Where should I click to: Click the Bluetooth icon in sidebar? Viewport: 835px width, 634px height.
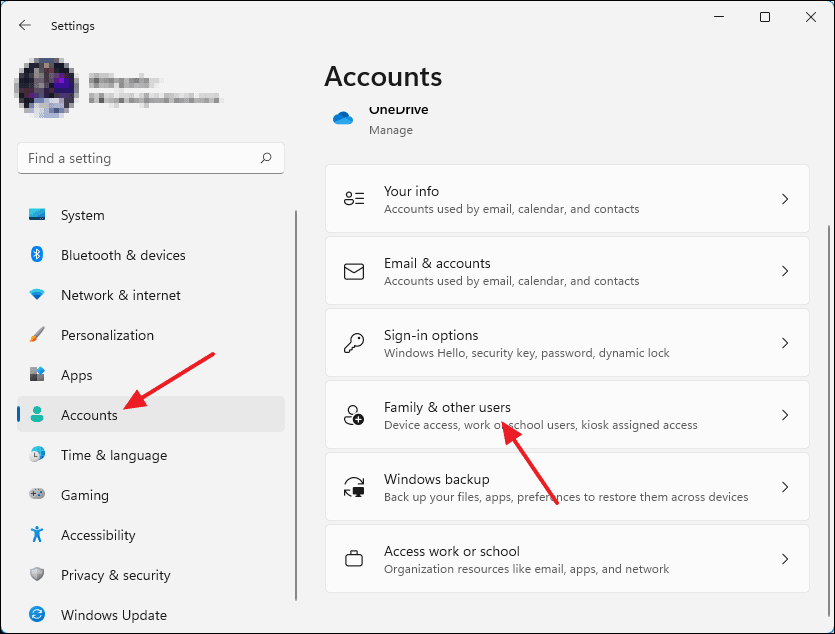click(37, 254)
